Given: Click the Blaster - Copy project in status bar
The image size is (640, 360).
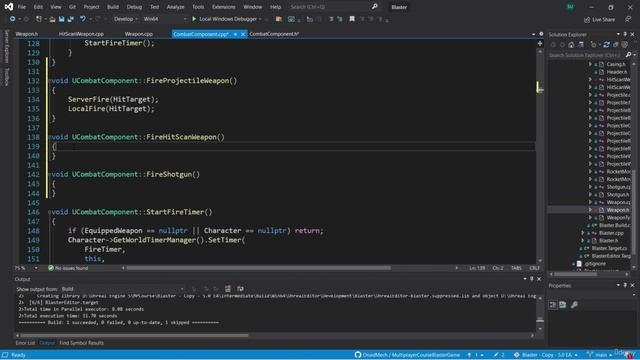Looking at the screenshot, I should 546,355.
